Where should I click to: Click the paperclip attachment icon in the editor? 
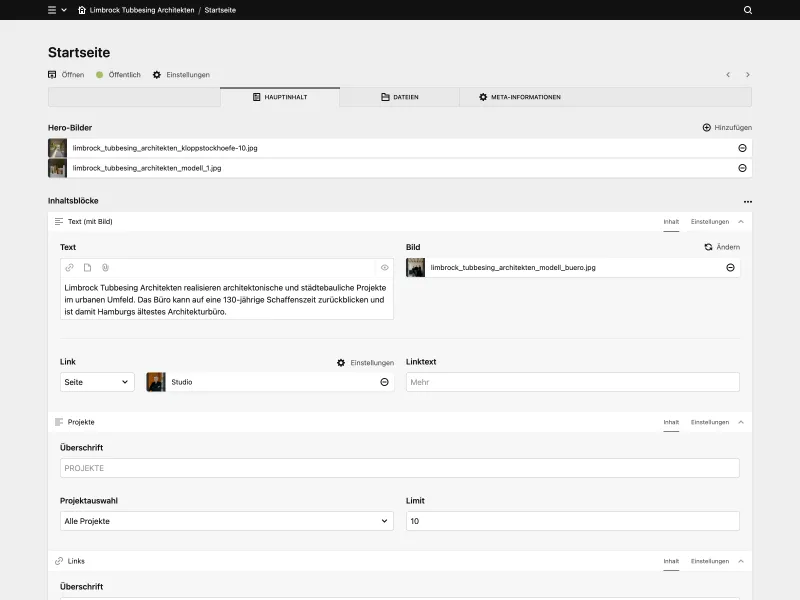pos(105,267)
